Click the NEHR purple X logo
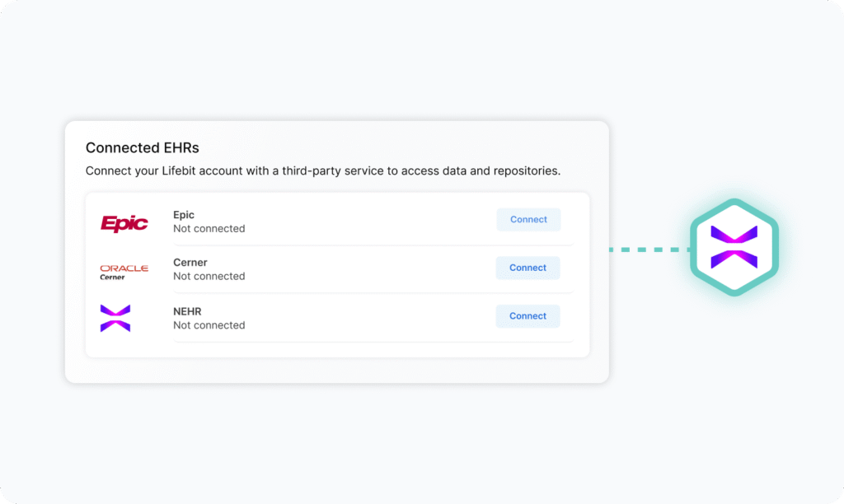The height and width of the screenshot is (504, 844). click(115, 318)
